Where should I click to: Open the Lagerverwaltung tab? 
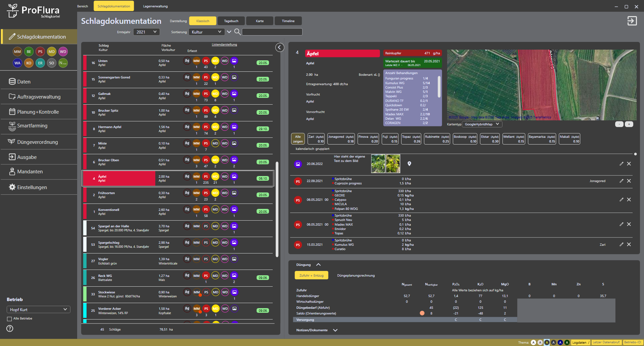point(155,6)
